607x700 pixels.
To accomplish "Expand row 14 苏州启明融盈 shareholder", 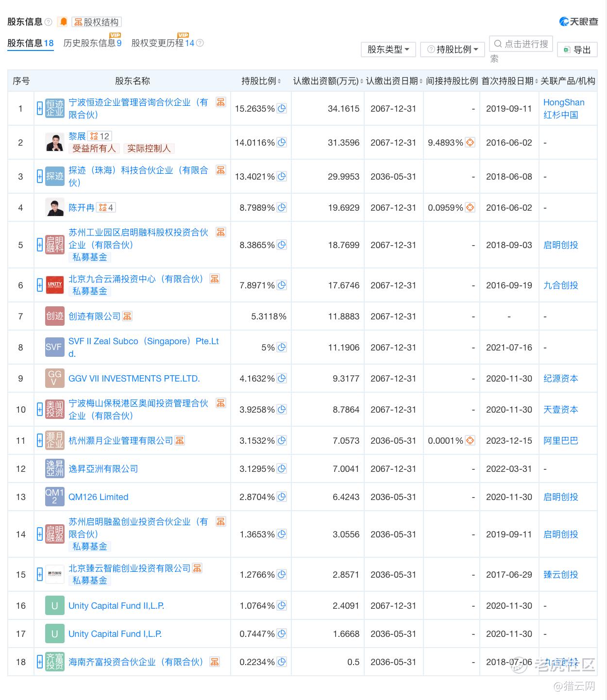I will 40,534.
